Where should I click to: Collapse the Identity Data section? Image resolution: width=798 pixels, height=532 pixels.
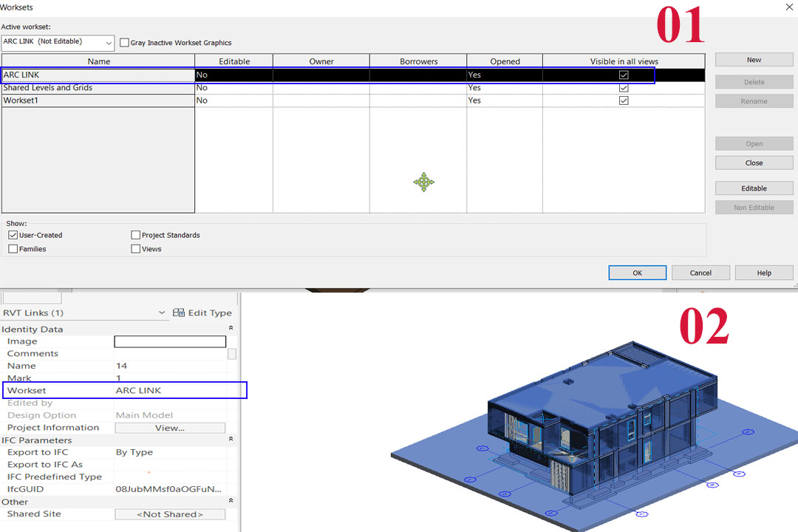click(x=231, y=328)
